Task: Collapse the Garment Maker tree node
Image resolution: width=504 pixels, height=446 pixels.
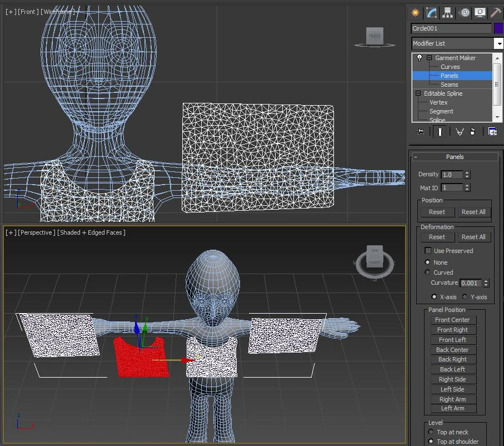Action: point(429,58)
